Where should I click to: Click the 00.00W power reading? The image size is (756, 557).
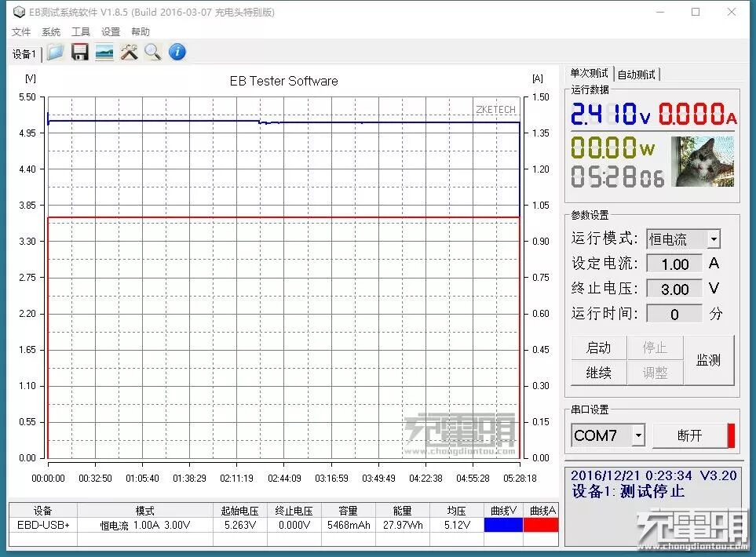point(613,147)
